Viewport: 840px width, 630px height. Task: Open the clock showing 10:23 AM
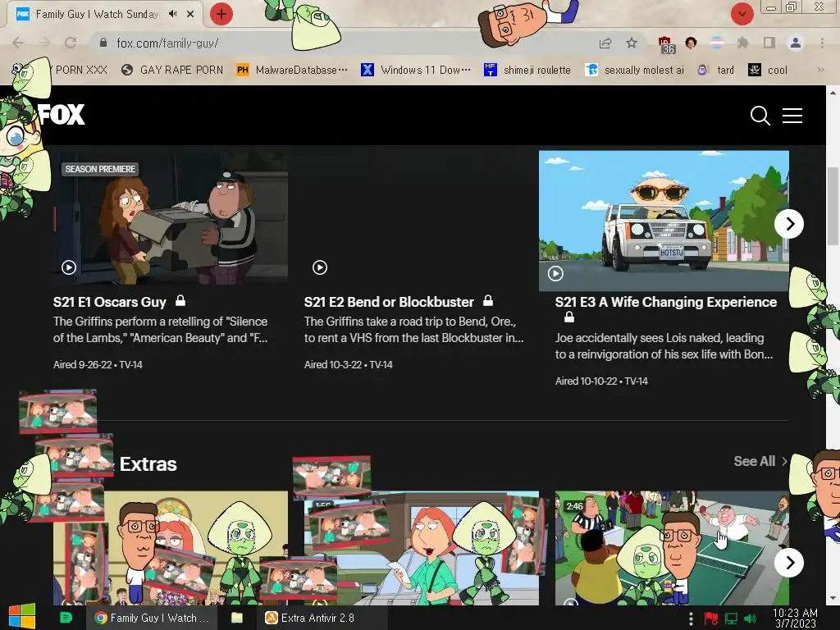click(x=795, y=618)
